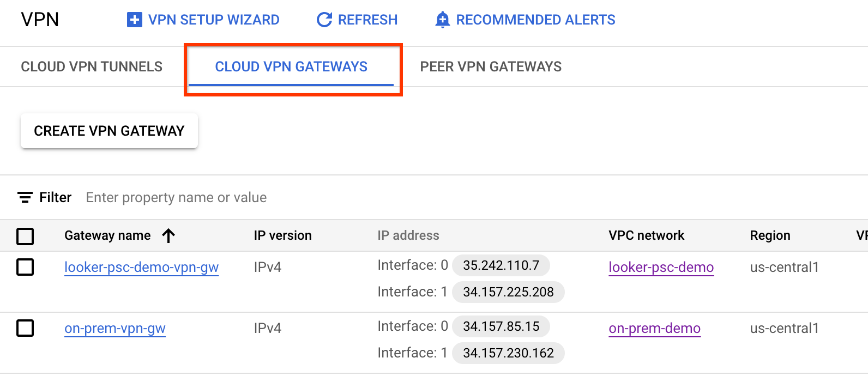This screenshot has height=376, width=868.
Task: Open the looker-psc-demo-vpn-gw gateway link
Action: point(141,267)
